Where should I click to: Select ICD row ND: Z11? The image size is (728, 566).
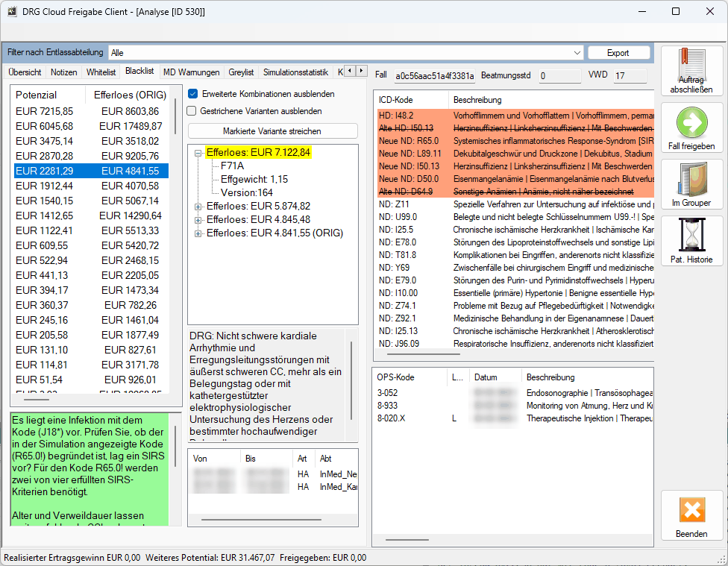coord(515,204)
